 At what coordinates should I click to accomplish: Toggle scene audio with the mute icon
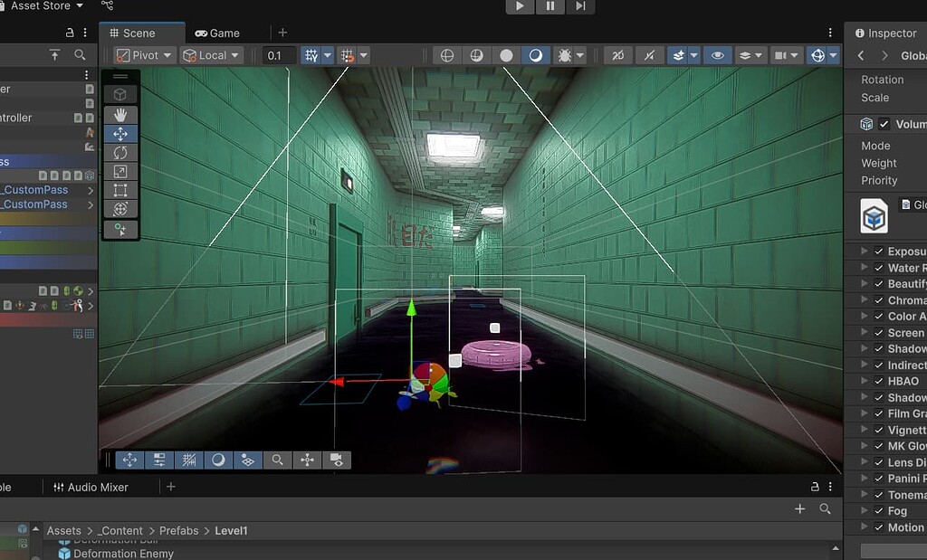pyautogui.click(x=649, y=55)
